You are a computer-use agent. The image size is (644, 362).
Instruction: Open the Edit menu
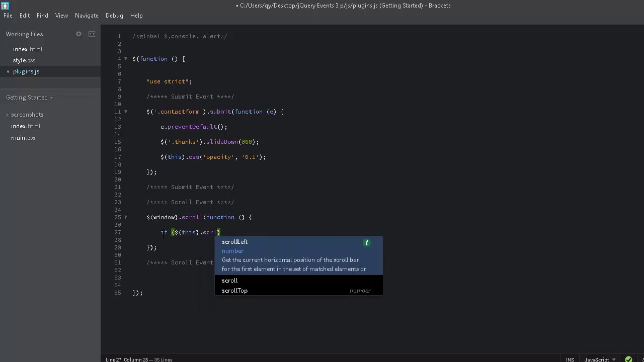point(25,16)
